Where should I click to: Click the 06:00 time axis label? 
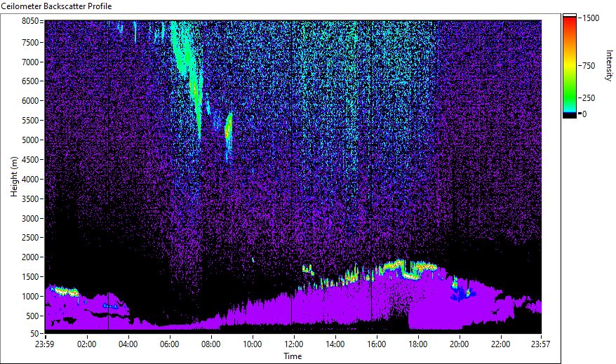[x=169, y=344]
